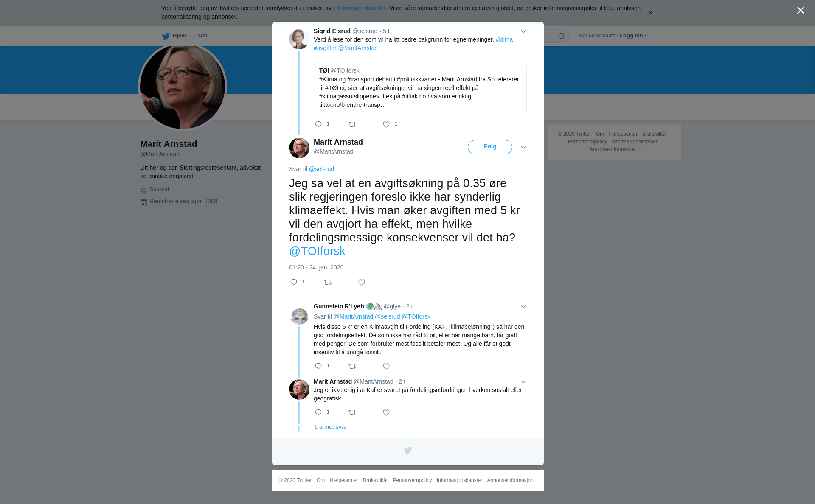This screenshot has width=815, height=504.
Task: Follow Marit Arnstad with the Følg button
Action: point(490,147)
